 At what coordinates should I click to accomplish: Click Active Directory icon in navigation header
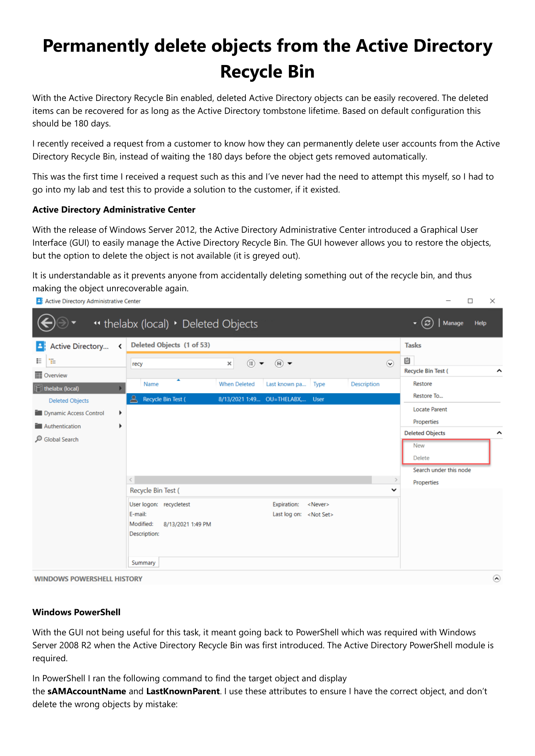click(x=41, y=346)
